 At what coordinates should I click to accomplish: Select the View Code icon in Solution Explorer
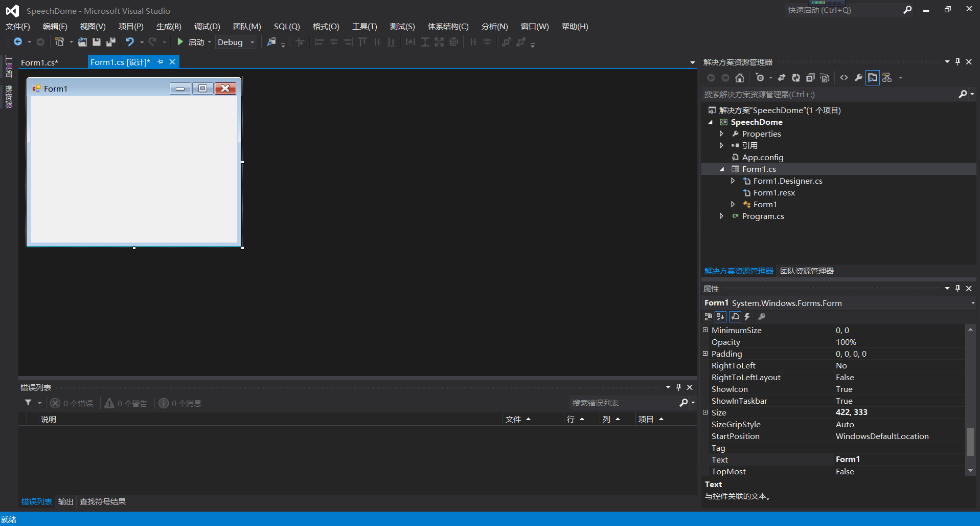click(x=845, y=78)
